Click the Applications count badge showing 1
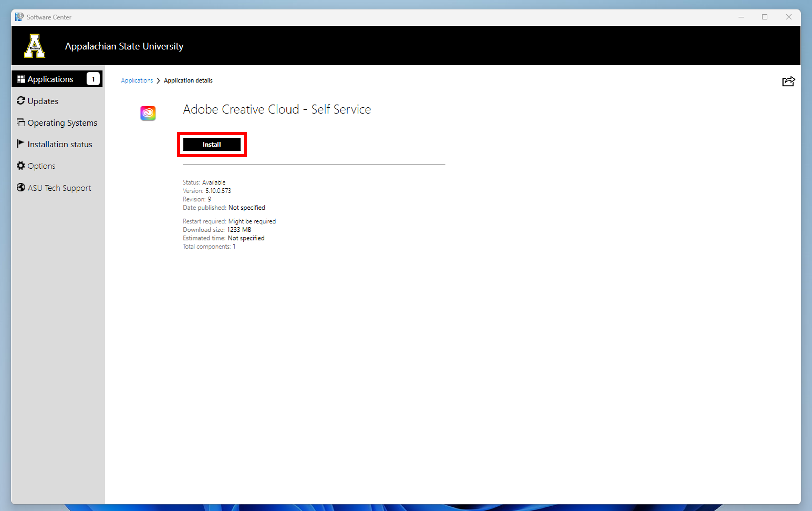Viewport: 812px width, 511px height. coord(93,79)
